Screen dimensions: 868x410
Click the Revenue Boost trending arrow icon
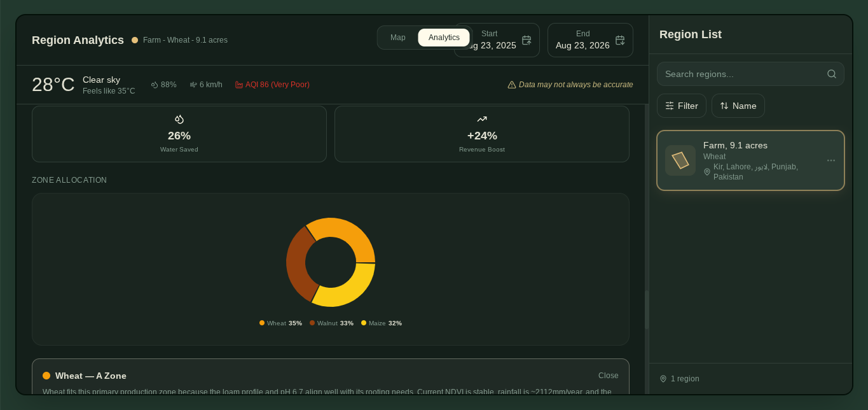[482, 119]
